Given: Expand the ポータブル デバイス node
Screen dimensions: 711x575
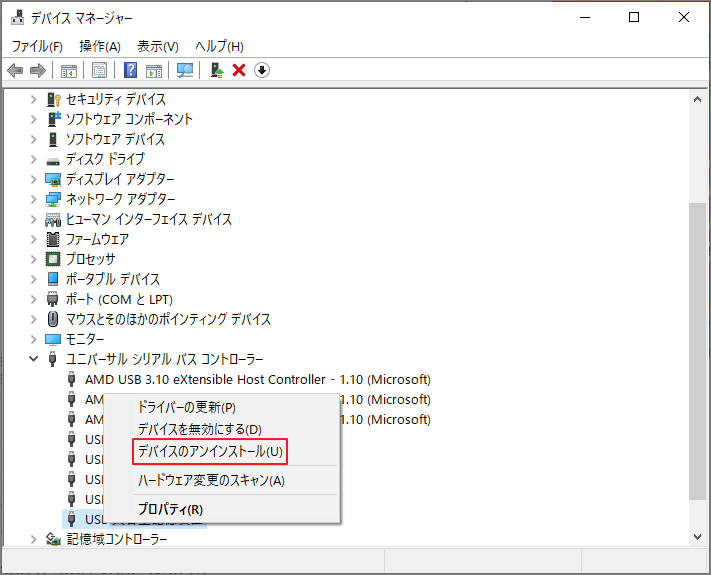Looking at the screenshot, I should point(34,279).
